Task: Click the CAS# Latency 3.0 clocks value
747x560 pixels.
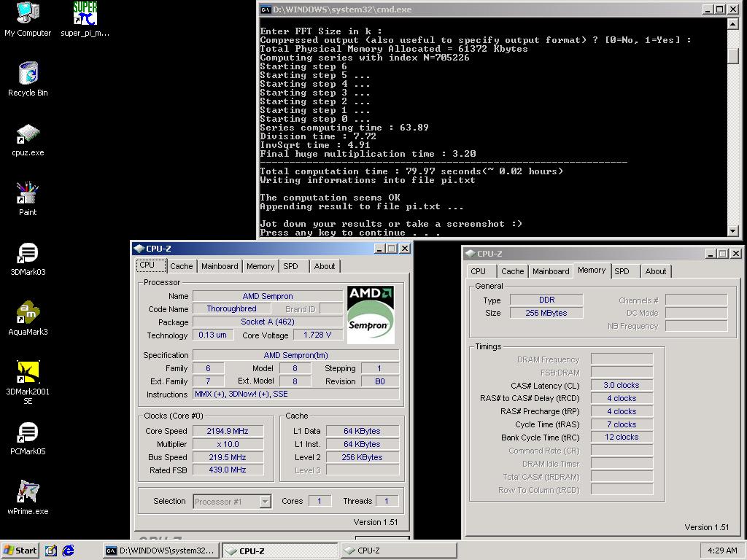Action: [x=622, y=385]
